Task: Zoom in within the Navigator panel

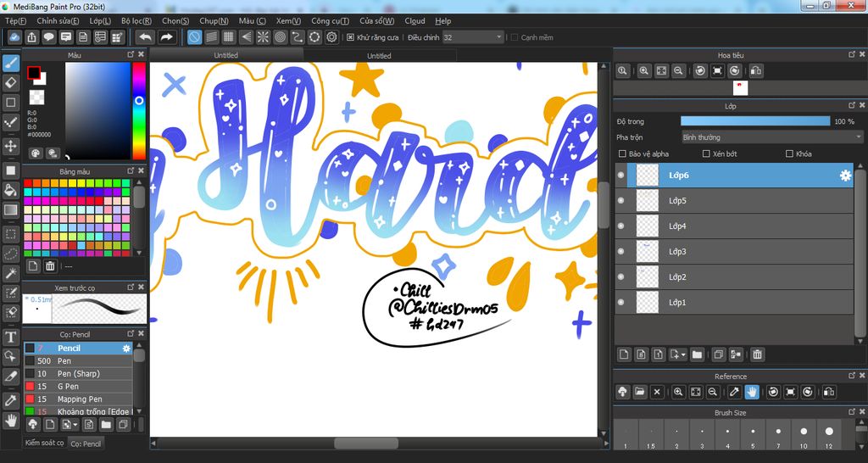Action: coord(644,71)
